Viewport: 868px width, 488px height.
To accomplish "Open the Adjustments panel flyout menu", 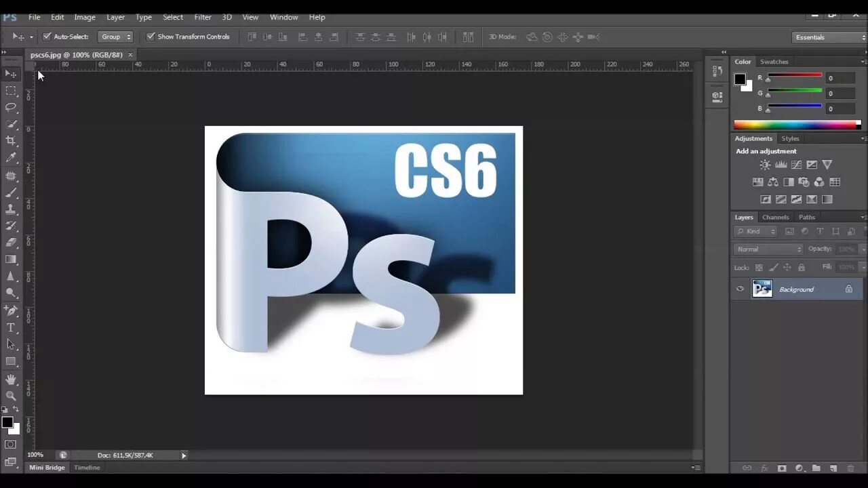I will [x=863, y=138].
